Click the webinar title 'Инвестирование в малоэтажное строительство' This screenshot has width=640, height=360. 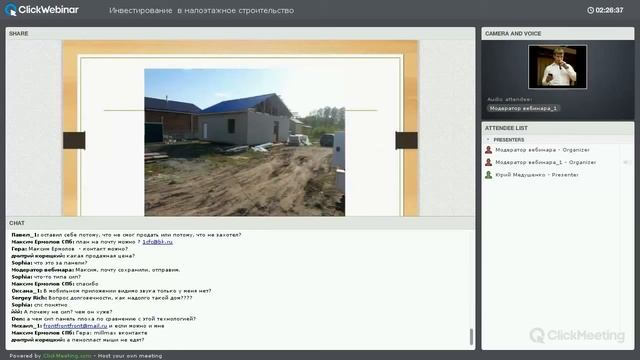(201, 11)
